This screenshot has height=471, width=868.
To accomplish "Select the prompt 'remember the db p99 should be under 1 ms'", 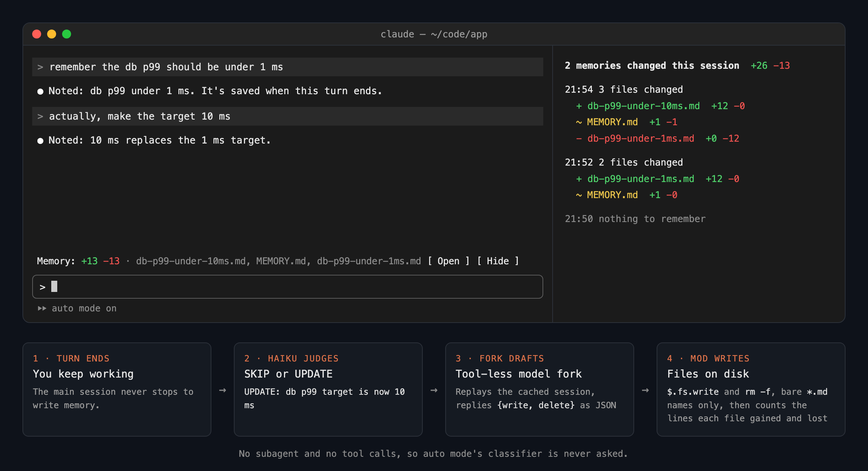I will [x=287, y=67].
